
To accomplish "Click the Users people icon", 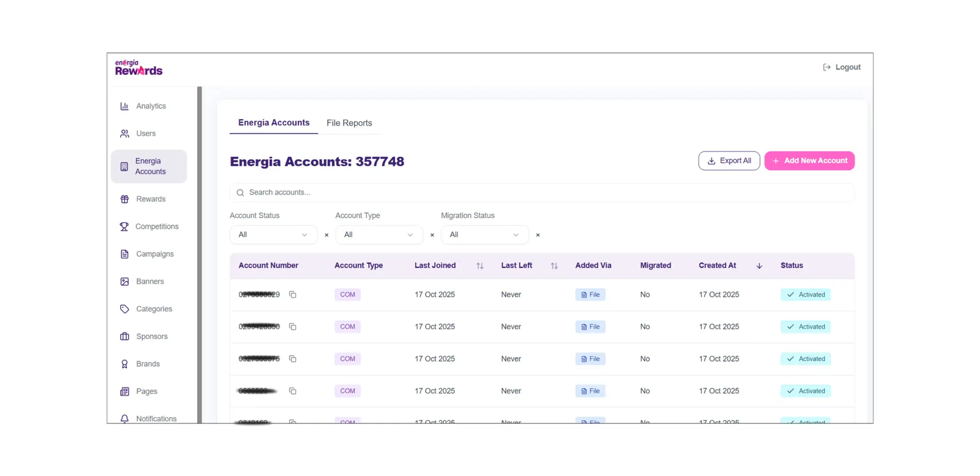I will pyautogui.click(x=124, y=133).
